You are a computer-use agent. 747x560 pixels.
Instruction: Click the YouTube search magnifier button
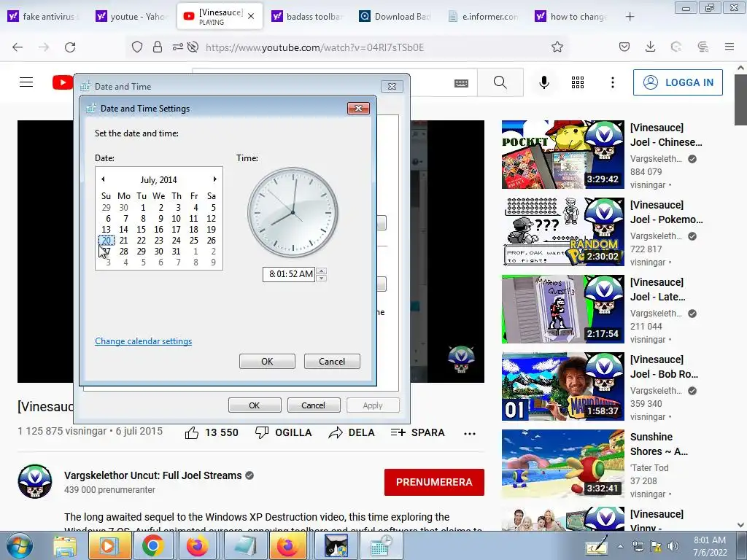pyautogui.click(x=500, y=82)
